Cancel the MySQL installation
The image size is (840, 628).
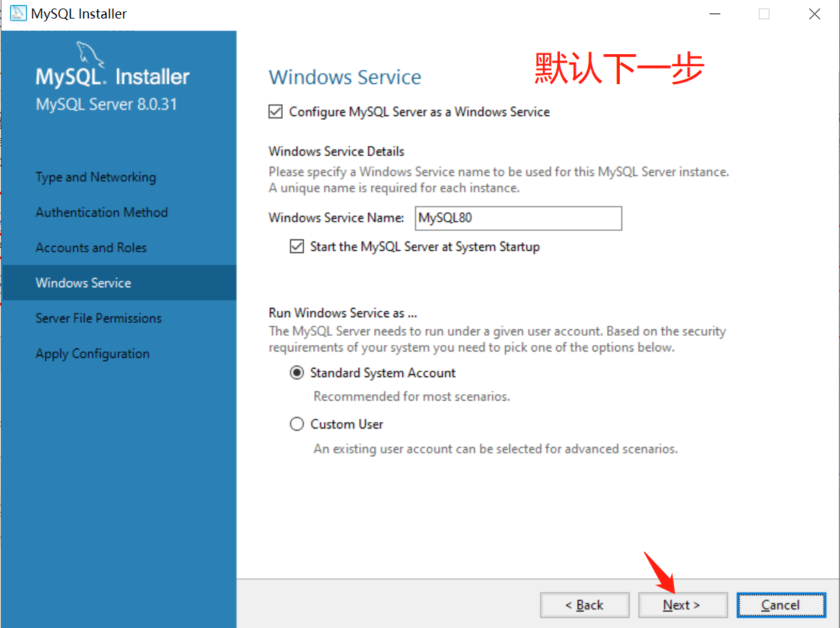point(781,605)
